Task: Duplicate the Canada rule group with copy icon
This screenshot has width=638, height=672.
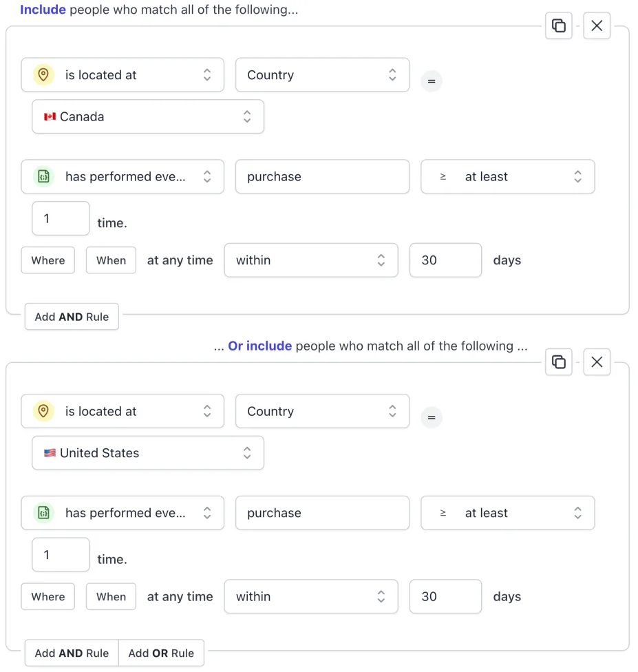Action: pos(558,25)
